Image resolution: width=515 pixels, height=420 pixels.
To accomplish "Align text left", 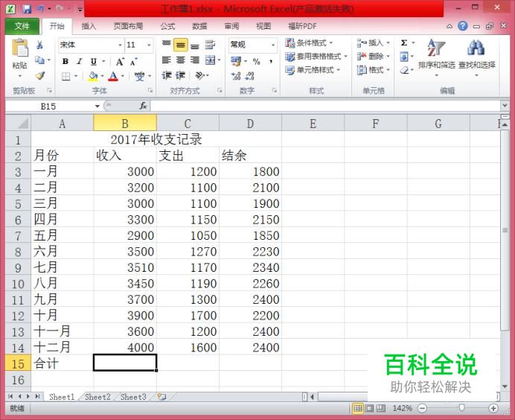I will [167, 60].
